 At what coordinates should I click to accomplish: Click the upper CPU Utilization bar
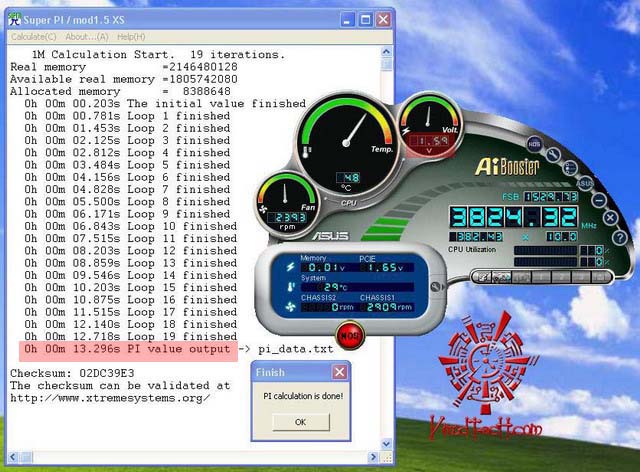[545, 250]
